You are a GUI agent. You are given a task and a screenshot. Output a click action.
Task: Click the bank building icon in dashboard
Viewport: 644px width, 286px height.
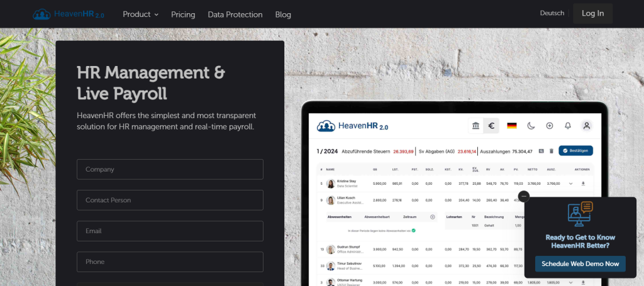pos(476,126)
